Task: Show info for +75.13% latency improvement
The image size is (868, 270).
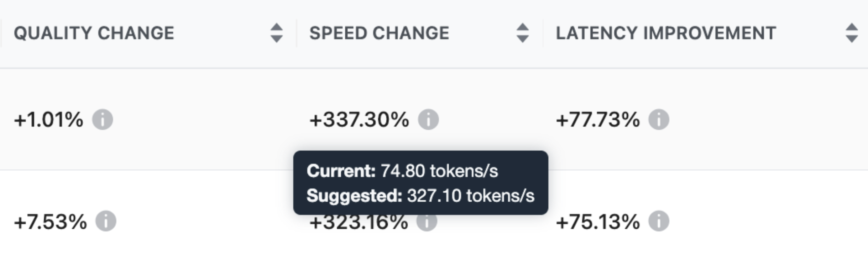Action: click(x=659, y=221)
